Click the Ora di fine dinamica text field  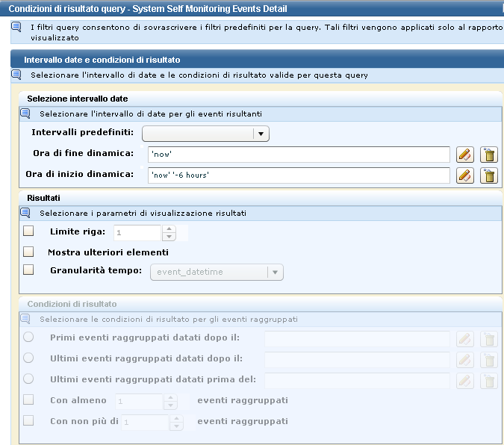299,155
